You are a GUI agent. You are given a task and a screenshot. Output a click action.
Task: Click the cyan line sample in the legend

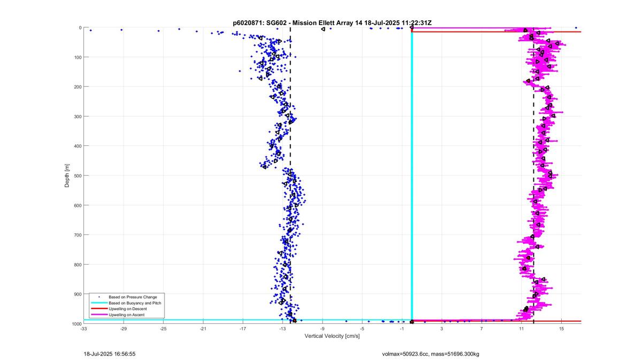pyautogui.click(x=98, y=303)
